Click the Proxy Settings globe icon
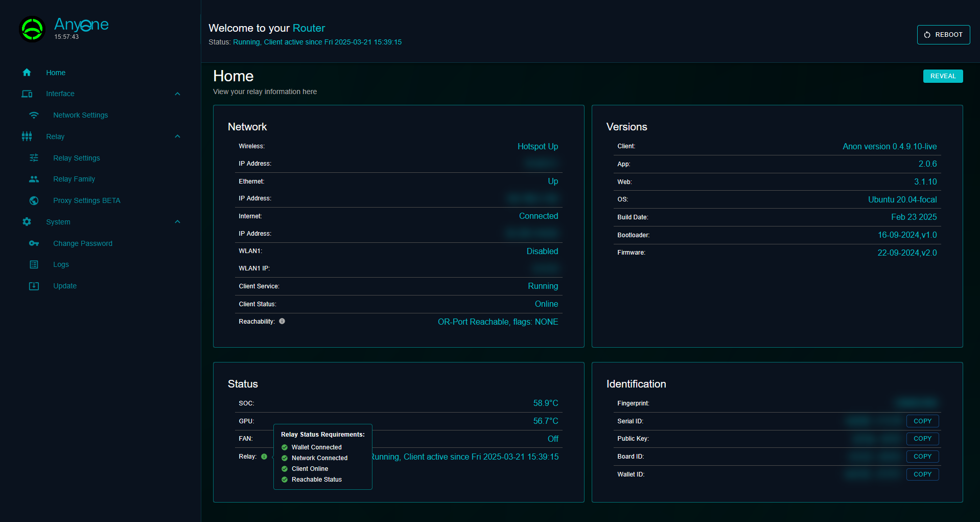This screenshot has height=522, width=980. tap(34, 200)
